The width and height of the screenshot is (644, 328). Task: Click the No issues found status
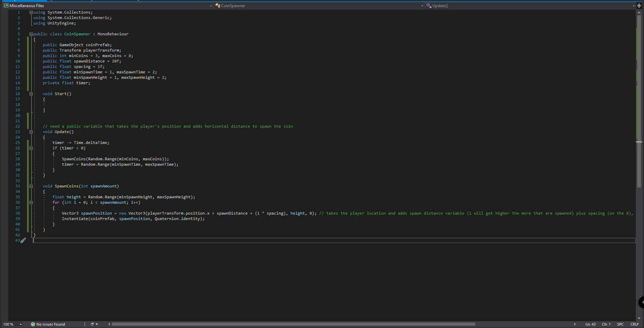coord(51,324)
